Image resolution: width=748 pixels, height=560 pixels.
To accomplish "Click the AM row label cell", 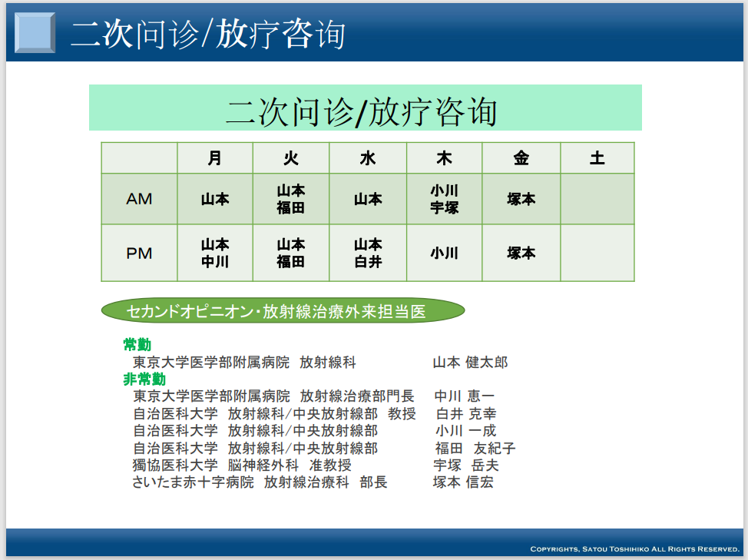I will [139, 199].
